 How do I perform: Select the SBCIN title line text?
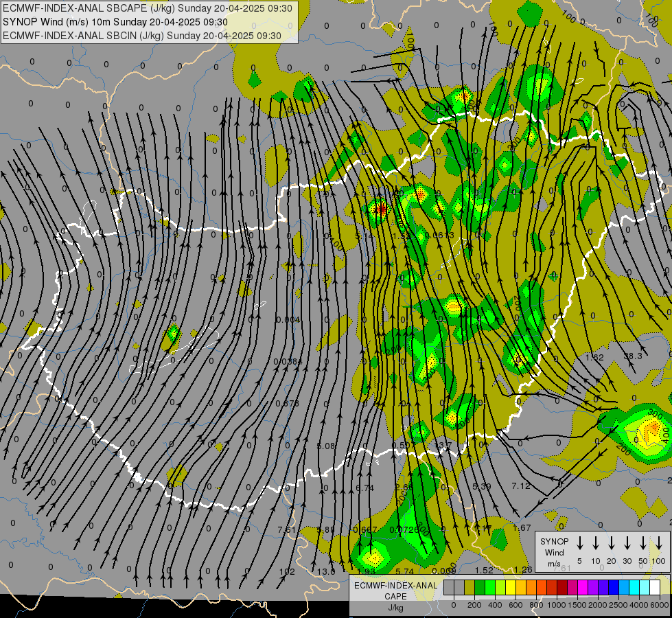click(142, 36)
